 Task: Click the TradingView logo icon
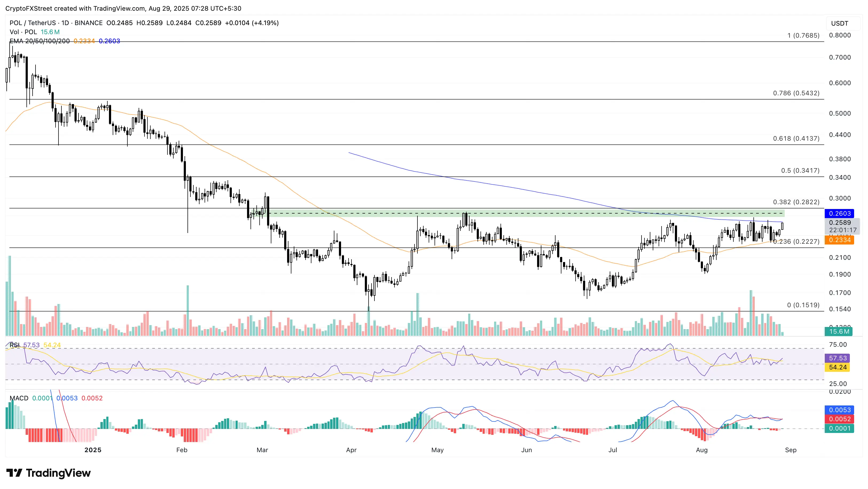click(x=14, y=473)
